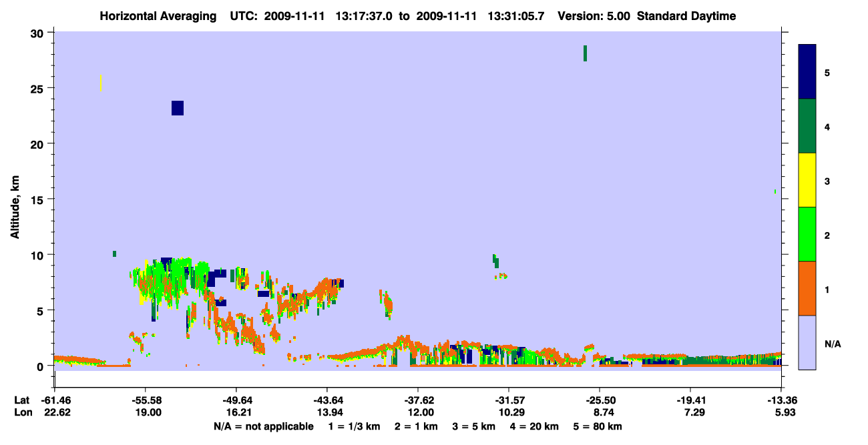The height and width of the screenshot is (445, 868).
Task: Click longitude value 10.29
Action: 511,413
